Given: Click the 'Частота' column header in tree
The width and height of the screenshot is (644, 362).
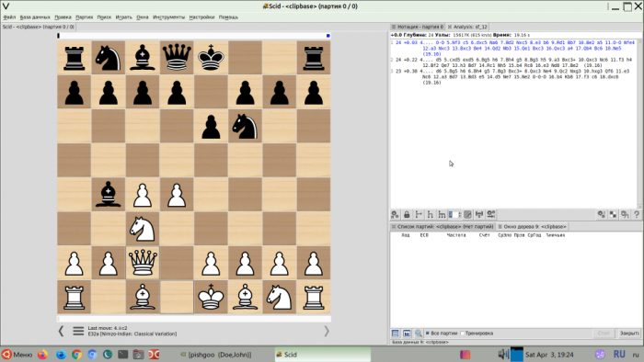Looking at the screenshot, I should tap(456, 235).
